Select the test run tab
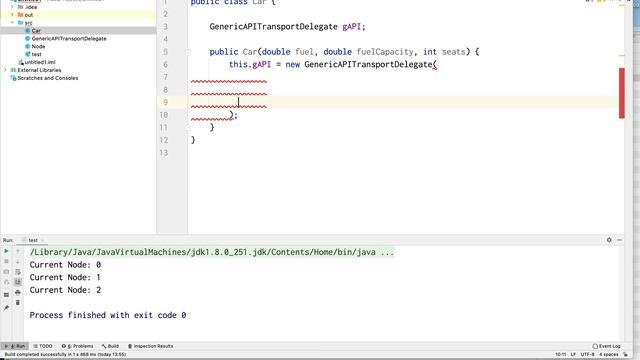The image size is (640, 360). [33, 240]
